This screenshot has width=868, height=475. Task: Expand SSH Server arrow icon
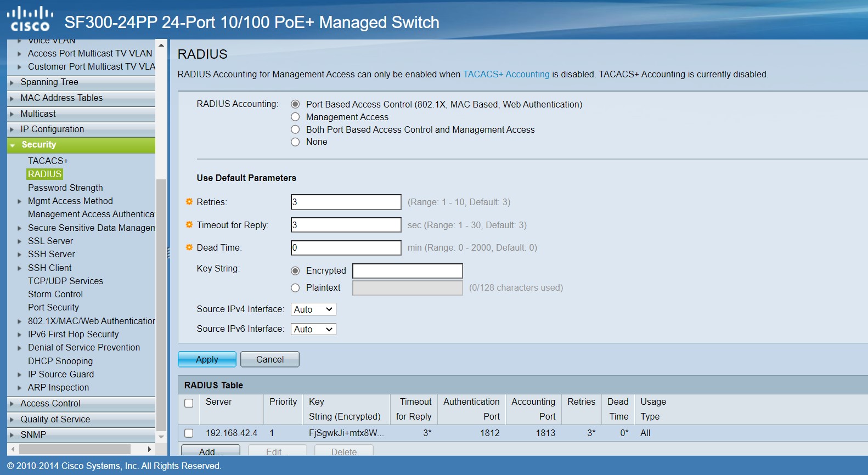(x=19, y=255)
